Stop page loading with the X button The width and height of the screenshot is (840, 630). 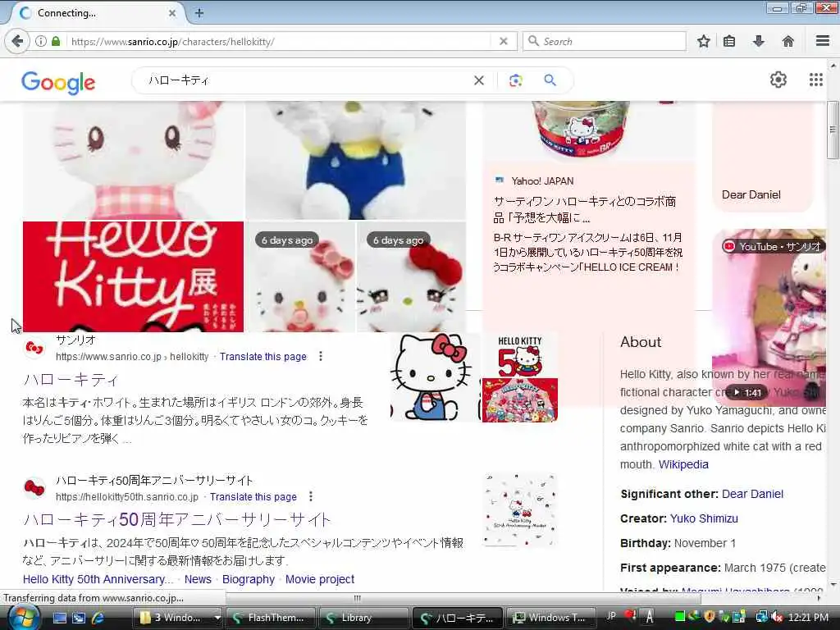503,41
